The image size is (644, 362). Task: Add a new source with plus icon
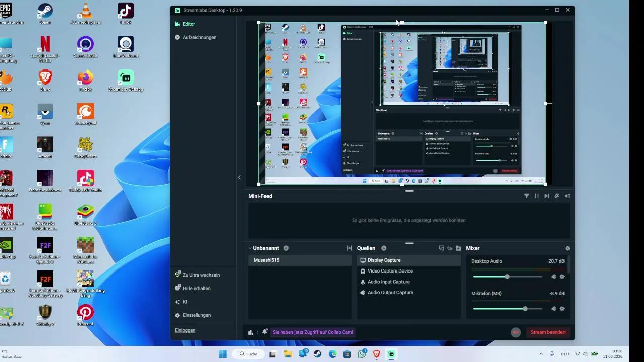[384, 248]
